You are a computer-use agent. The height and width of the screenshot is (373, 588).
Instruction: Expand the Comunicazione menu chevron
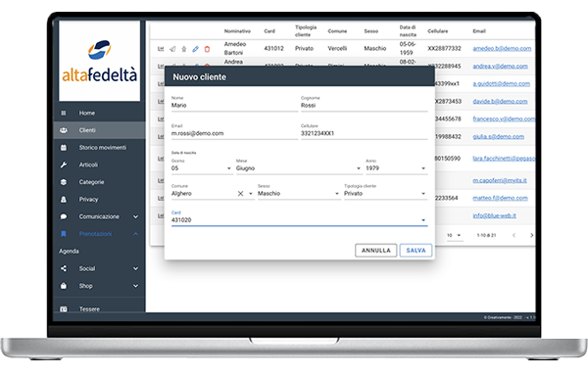[136, 216]
